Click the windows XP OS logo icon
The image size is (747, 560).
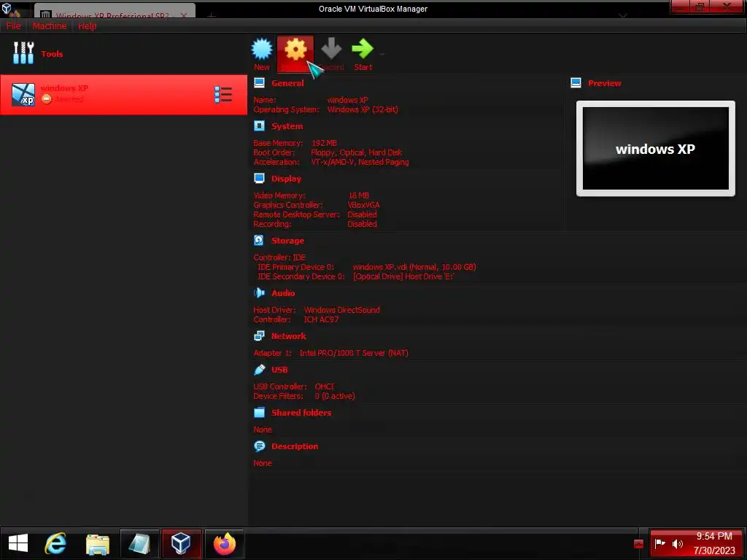pos(23,94)
